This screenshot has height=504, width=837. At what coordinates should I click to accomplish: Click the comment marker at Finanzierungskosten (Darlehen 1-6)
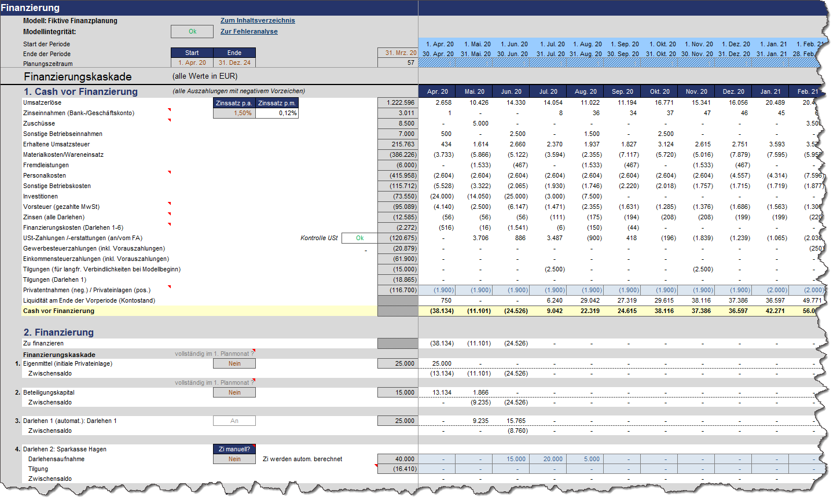coord(169,224)
